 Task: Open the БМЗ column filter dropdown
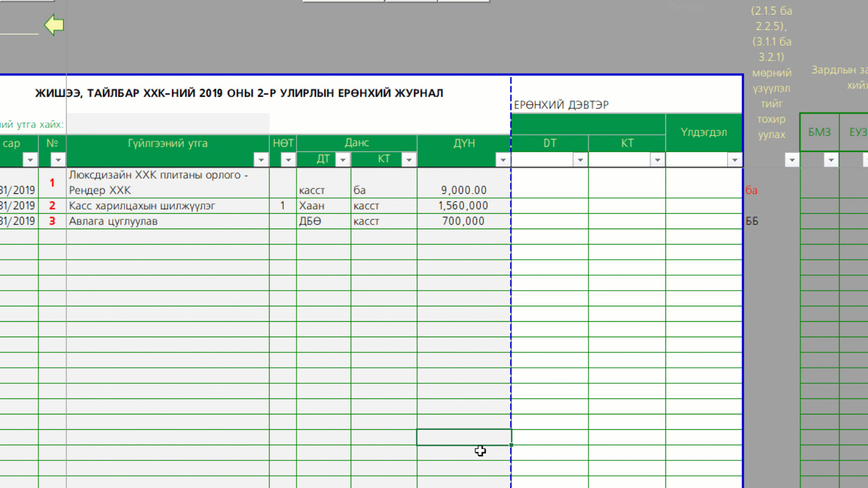(831, 160)
